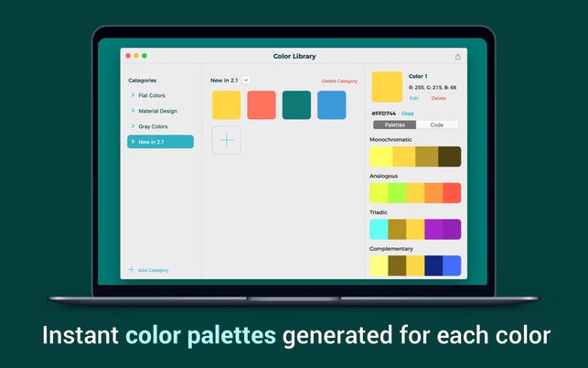Click the Categories sidebar heading
Image resolution: width=588 pixels, height=368 pixels.
142,81
